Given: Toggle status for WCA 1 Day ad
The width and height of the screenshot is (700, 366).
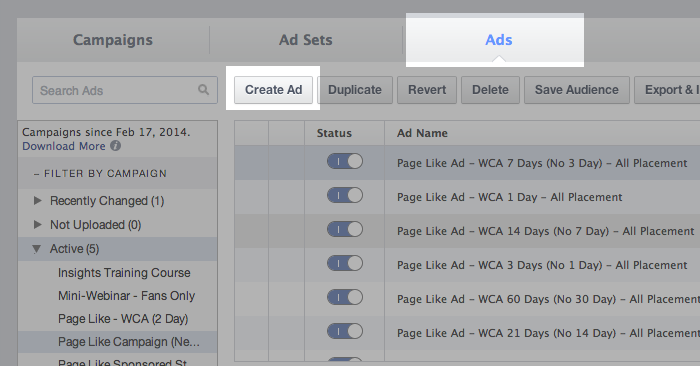Looking at the screenshot, I should click(345, 195).
